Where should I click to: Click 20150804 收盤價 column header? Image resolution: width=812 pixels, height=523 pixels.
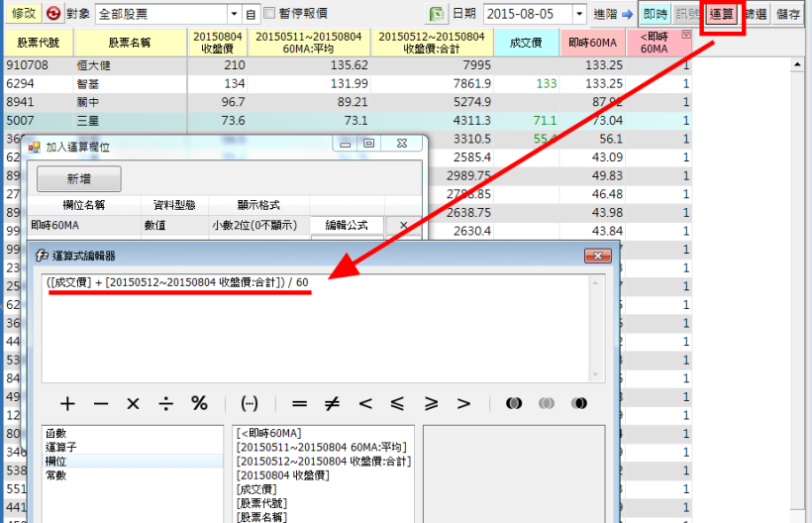click(218, 43)
